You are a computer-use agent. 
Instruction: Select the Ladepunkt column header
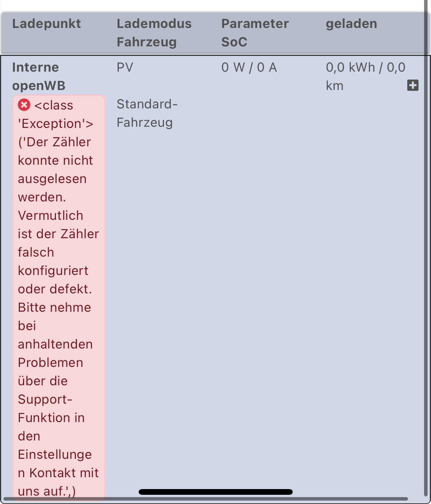[47, 24]
